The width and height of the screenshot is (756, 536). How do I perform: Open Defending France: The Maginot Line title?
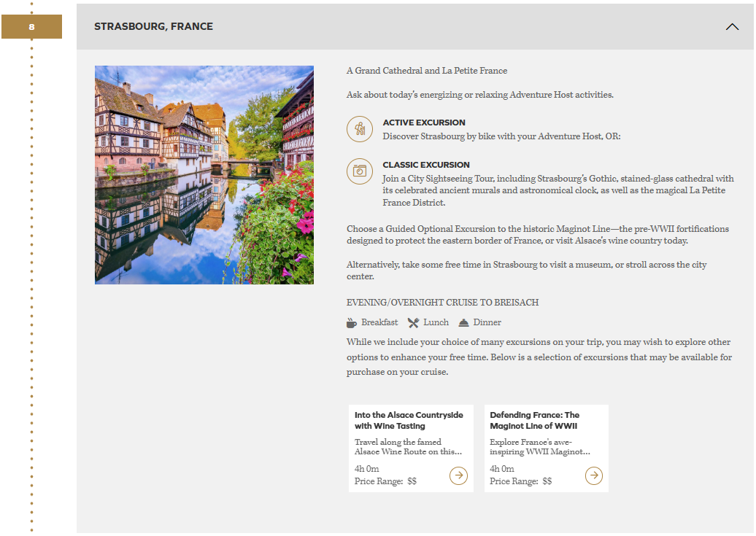coord(534,420)
